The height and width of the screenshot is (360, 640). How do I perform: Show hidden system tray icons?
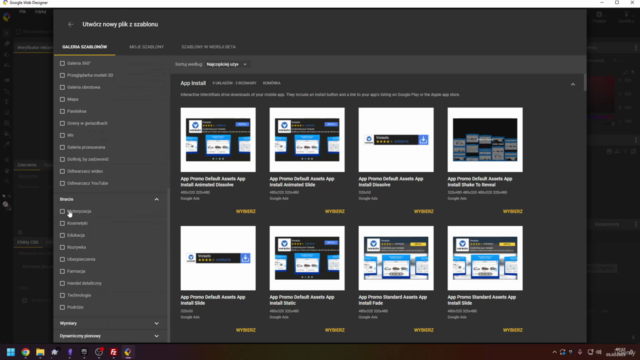point(554,352)
